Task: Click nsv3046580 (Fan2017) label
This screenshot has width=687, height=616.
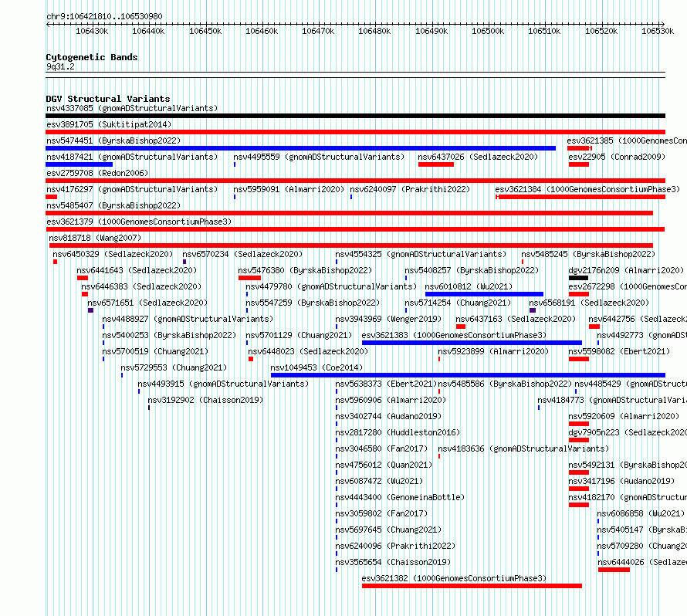Action: [x=381, y=448]
